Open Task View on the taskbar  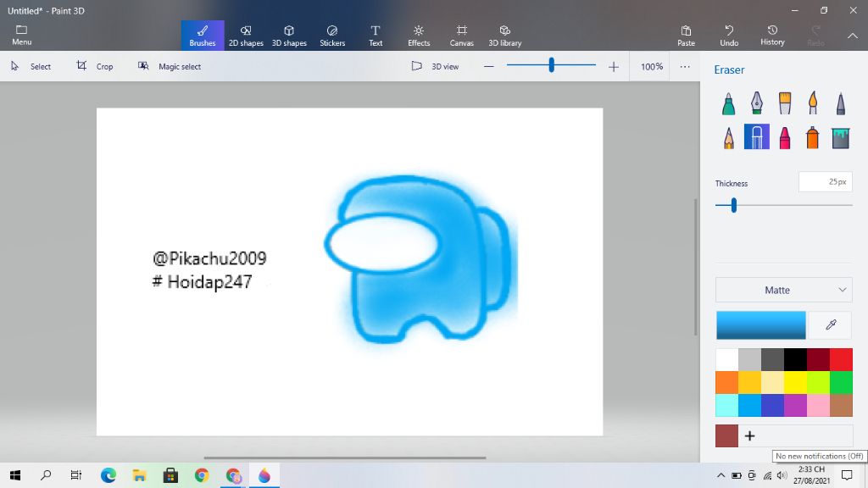tap(75, 475)
